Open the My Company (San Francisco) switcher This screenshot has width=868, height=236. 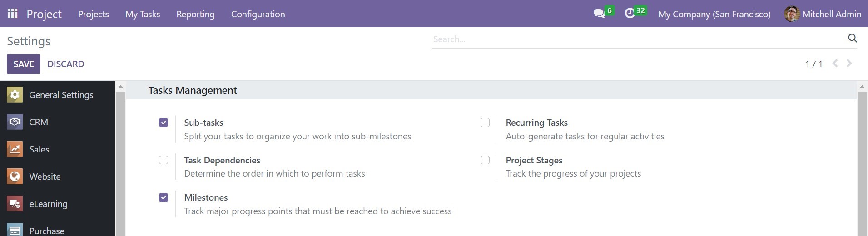pyautogui.click(x=714, y=14)
